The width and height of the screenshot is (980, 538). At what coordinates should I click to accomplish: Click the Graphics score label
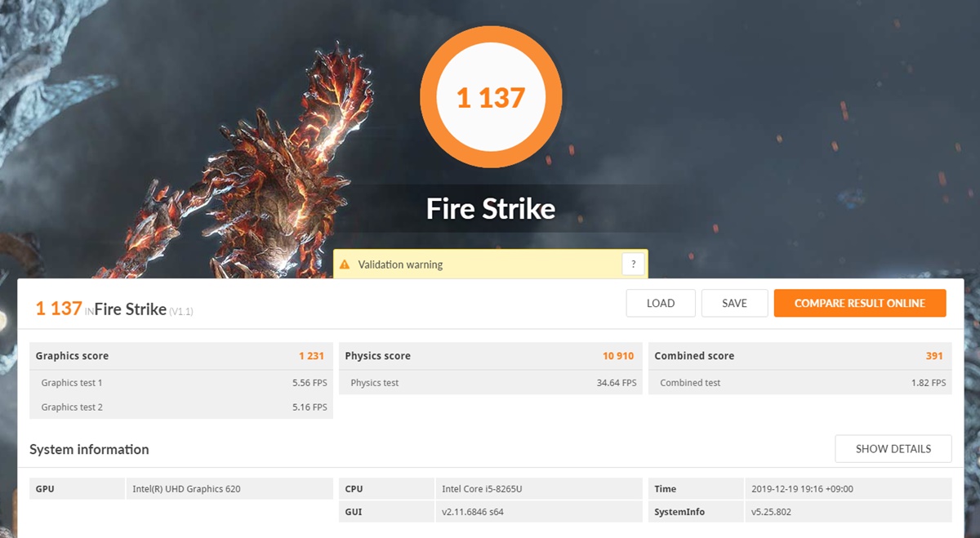[x=72, y=356]
